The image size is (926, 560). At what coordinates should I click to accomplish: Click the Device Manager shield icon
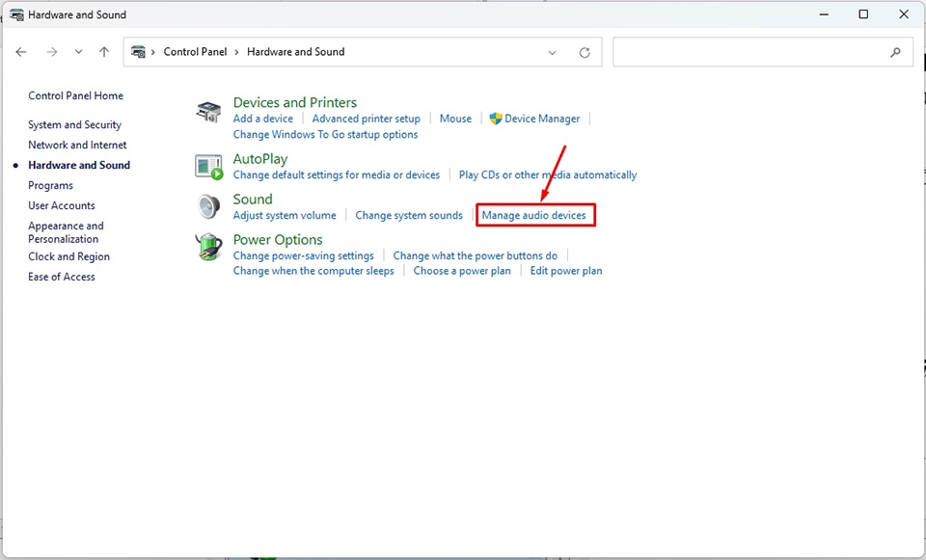pos(496,118)
